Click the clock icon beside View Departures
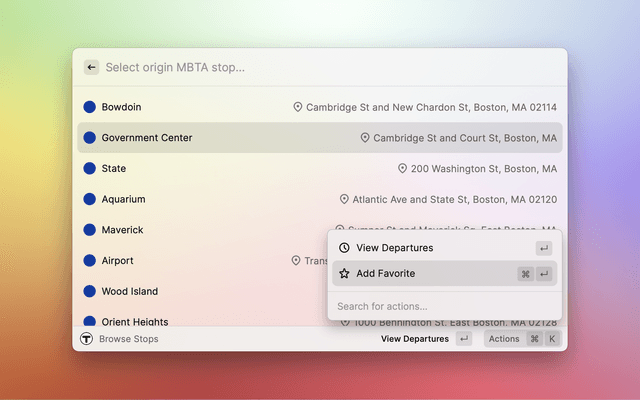 344,247
